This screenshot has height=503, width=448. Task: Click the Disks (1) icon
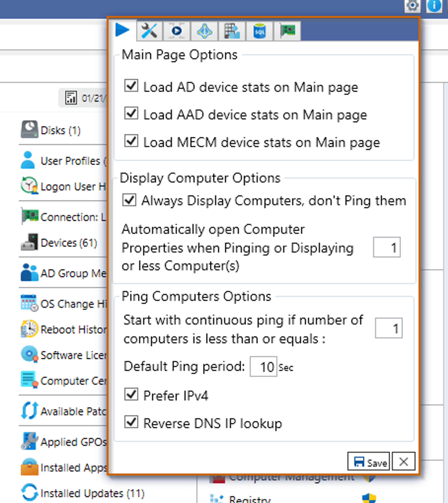click(29, 129)
